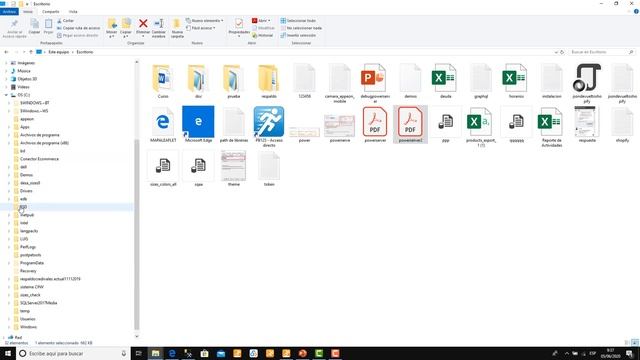This screenshot has width=640, height=360.
Task: Select Música in navigation pane
Action: [x=24, y=71]
